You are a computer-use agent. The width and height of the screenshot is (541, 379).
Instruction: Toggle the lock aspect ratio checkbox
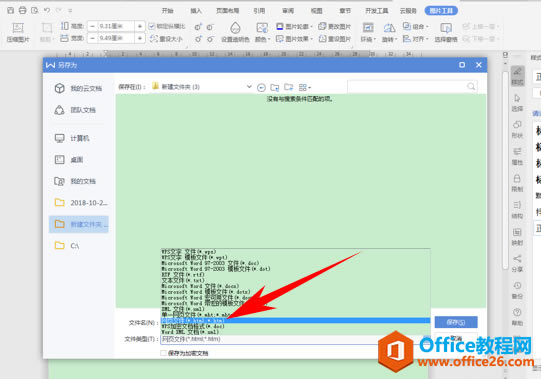[x=151, y=26]
